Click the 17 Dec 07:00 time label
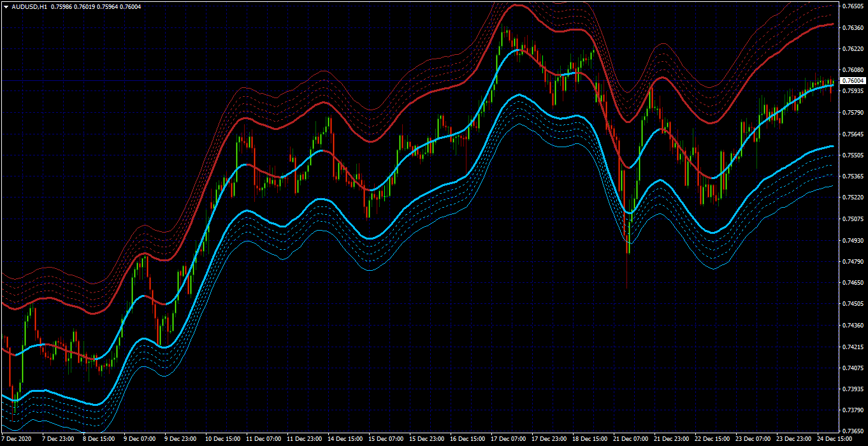868x446 pixels. pos(509,439)
